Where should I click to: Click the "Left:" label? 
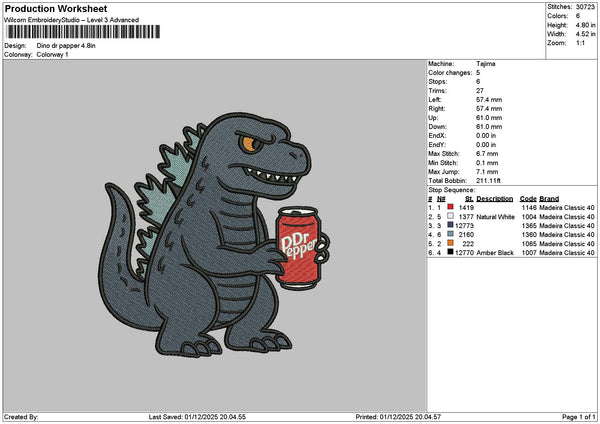coord(435,99)
